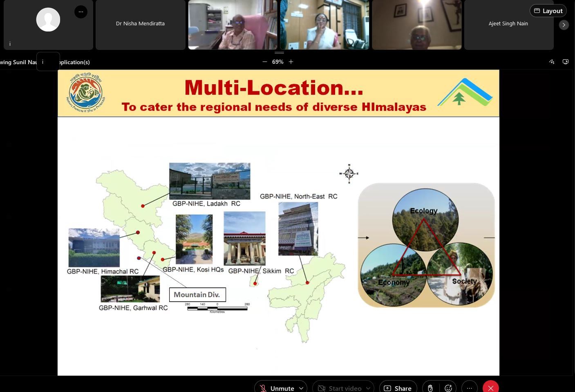Show next participants with right chevron arrow
The height and width of the screenshot is (392, 575).
click(564, 25)
